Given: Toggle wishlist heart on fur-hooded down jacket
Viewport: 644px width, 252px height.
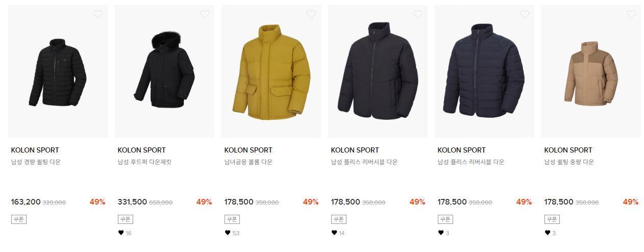Looking at the screenshot, I should coord(205,14).
